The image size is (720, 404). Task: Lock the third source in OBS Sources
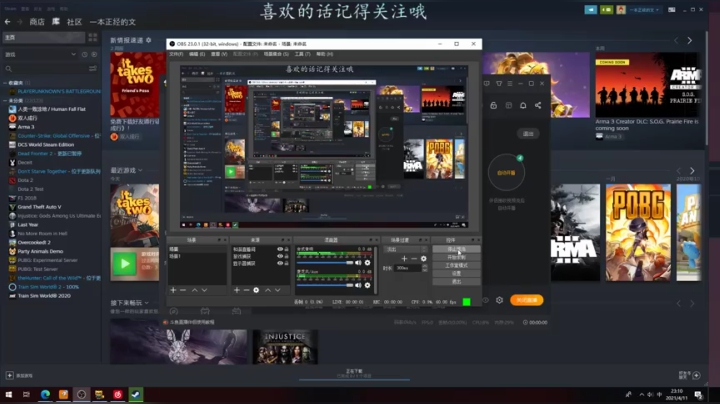coord(287,263)
